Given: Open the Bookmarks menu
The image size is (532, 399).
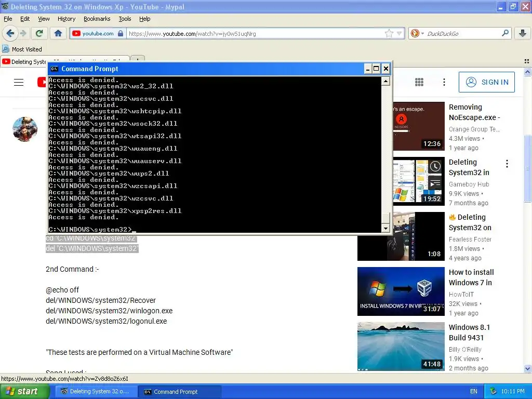Looking at the screenshot, I should pyautogui.click(x=97, y=19).
